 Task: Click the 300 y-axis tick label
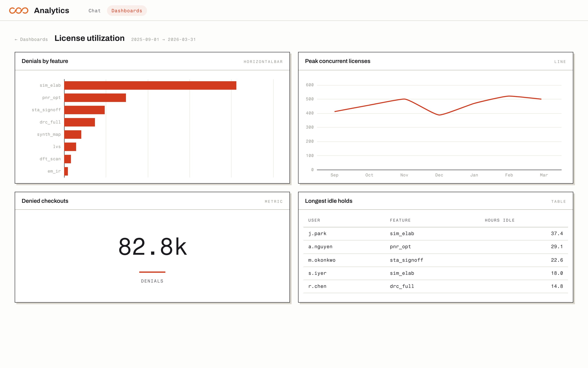(310, 127)
